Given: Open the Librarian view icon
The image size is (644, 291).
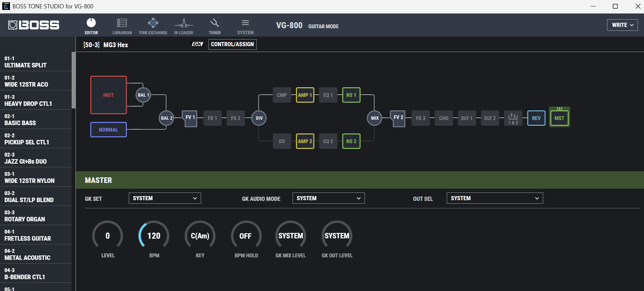Looking at the screenshot, I should tap(122, 26).
